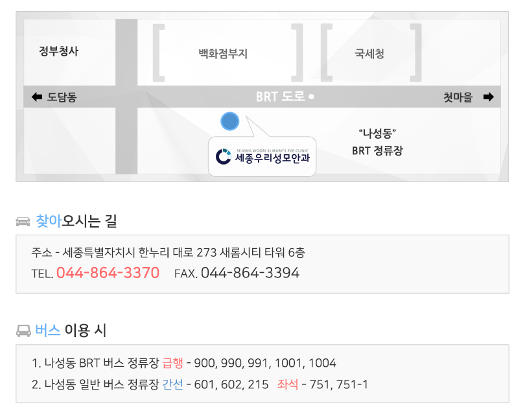The height and width of the screenshot is (420, 525).
Task: Click the 버스 이용 시 heading
Action: 71,331
